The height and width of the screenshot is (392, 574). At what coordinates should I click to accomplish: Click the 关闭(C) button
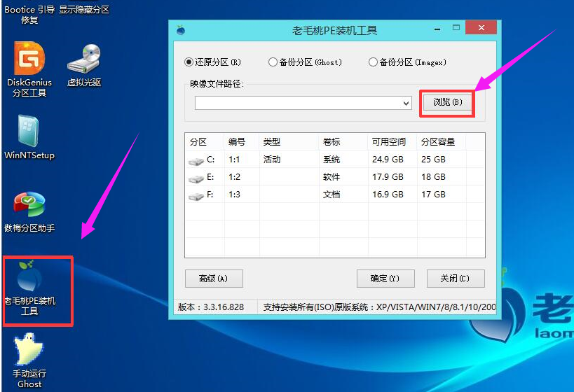click(x=455, y=278)
